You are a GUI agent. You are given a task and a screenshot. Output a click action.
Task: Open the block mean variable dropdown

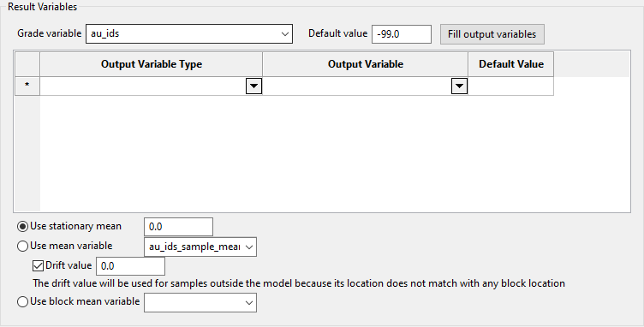200,303
